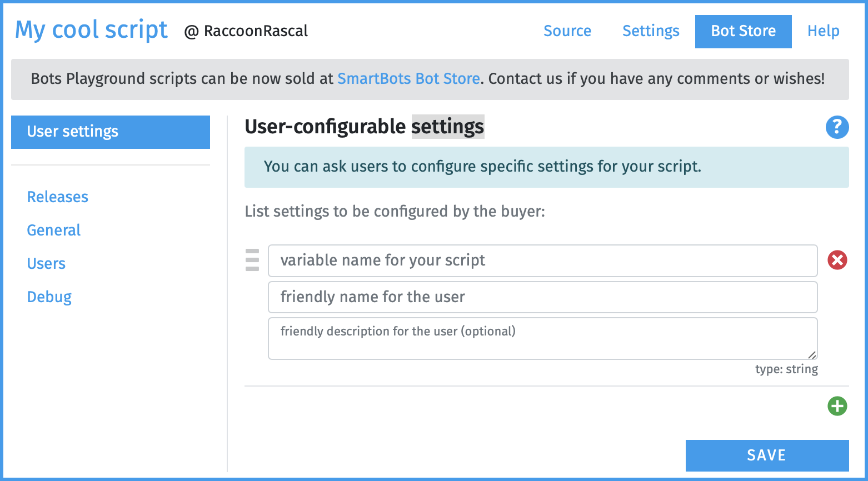
Task: Go to Releases section
Action: 58,197
